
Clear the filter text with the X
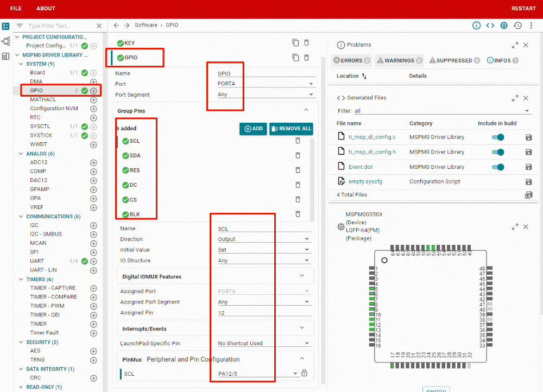(99, 26)
